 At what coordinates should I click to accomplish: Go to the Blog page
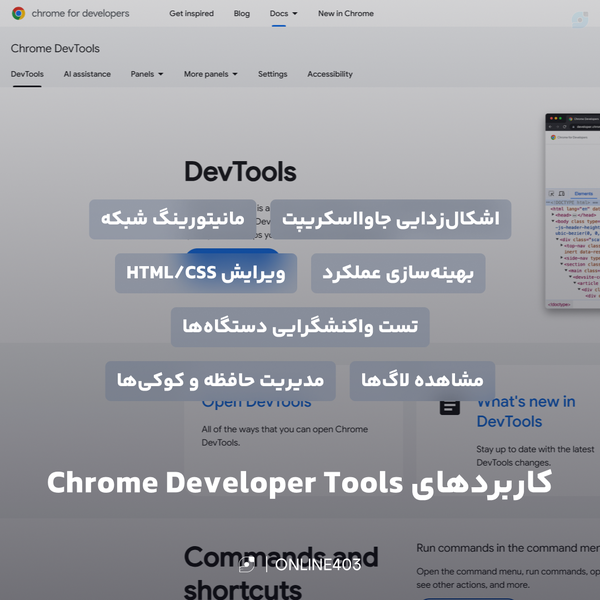[x=241, y=13]
